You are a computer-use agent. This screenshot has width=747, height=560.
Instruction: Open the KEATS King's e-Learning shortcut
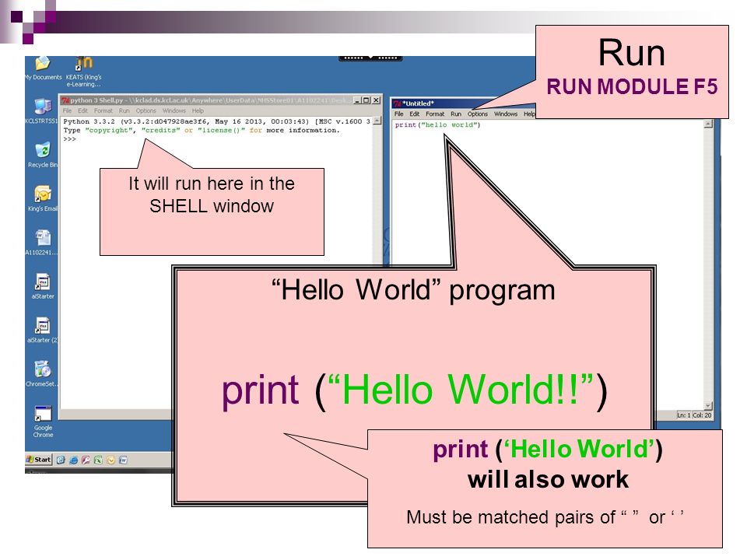(x=84, y=72)
